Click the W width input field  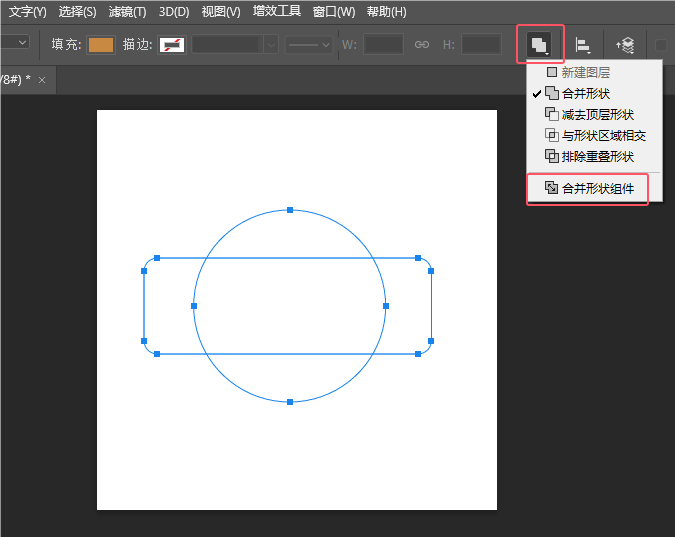(383, 45)
